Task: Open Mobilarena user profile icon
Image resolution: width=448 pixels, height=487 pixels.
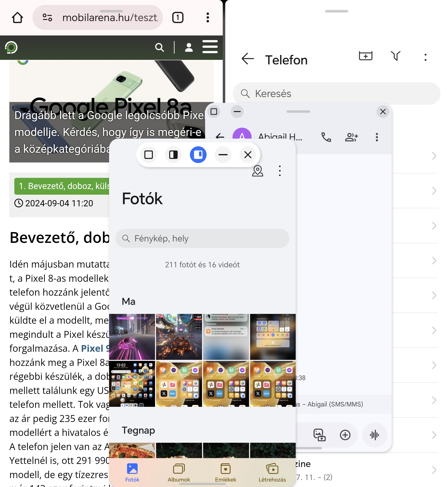Action: point(189,47)
